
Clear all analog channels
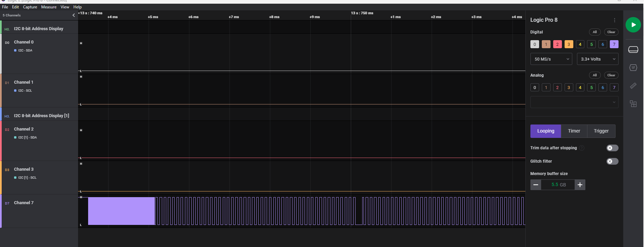click(x=611, y=75)
